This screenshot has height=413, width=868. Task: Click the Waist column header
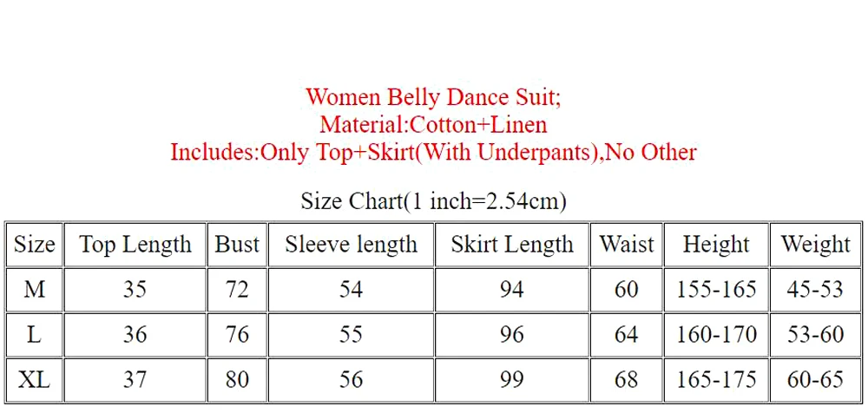tap(627, 245)
